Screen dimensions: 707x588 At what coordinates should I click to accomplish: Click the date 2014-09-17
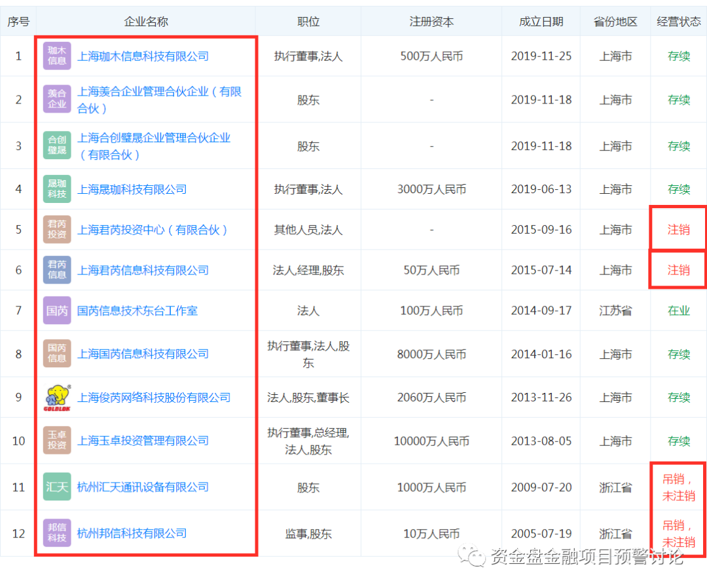tap(541, 310)
